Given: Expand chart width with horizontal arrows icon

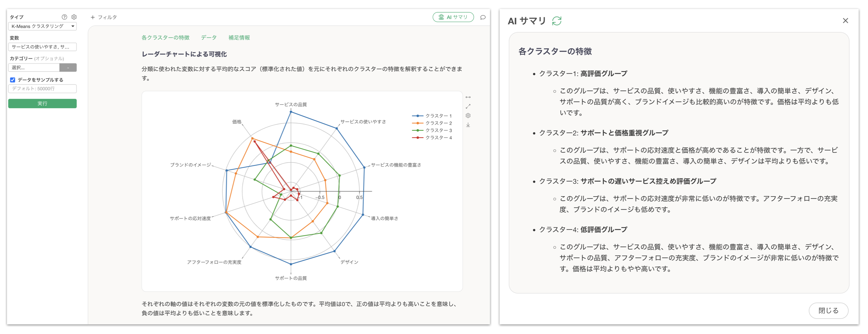Looking at the screenshot, I should 468,97.
